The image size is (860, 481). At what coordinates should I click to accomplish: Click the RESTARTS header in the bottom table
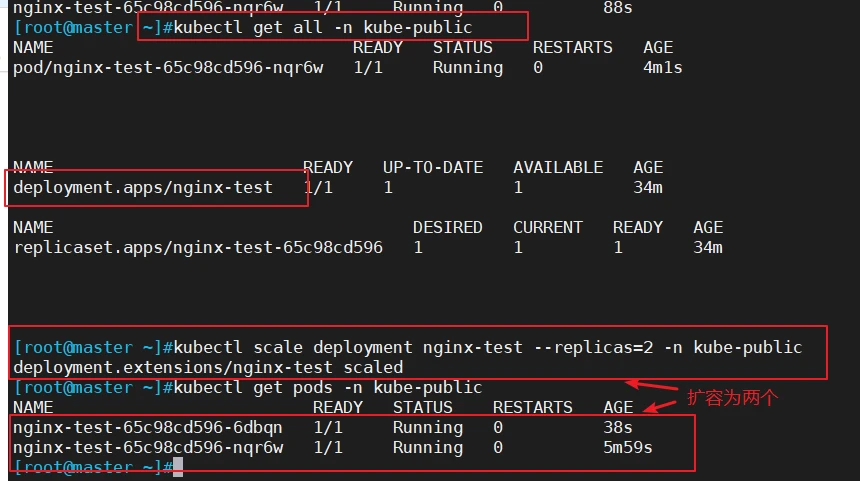532,407
